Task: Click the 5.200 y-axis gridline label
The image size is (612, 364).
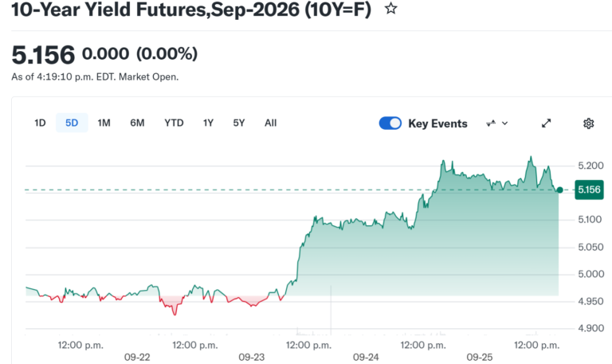Action: (x=590, y=166)
